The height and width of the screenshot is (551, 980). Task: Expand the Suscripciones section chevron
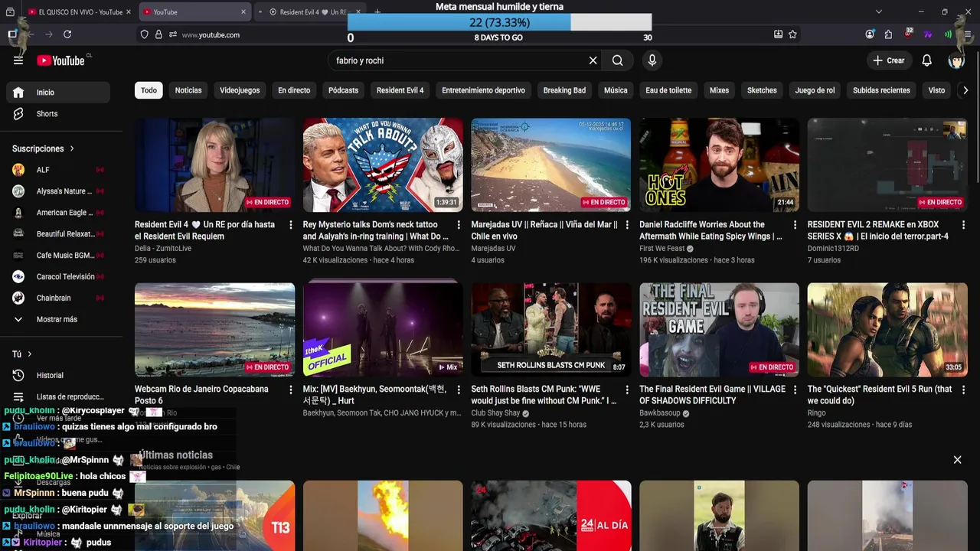click(72, 148)
